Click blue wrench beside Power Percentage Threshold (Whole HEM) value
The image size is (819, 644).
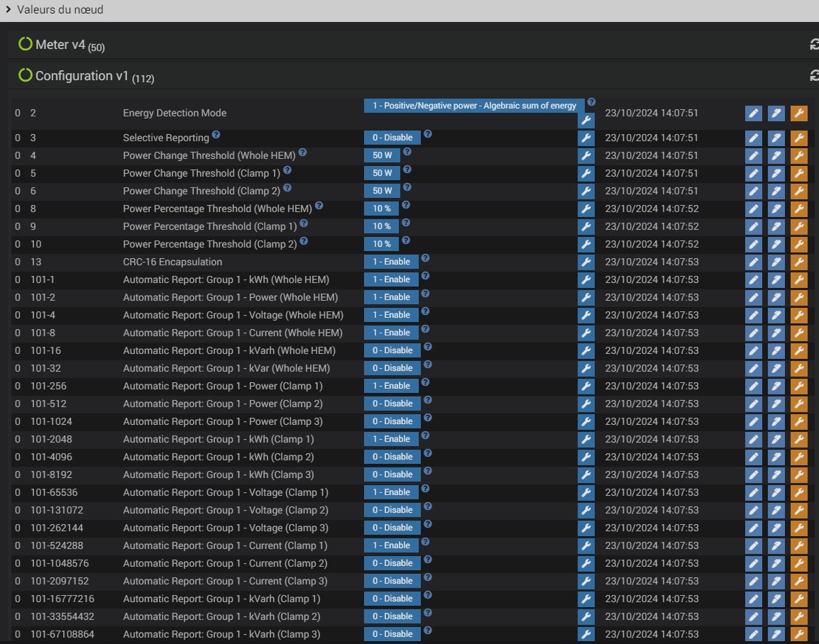click(x=586, y=209)
